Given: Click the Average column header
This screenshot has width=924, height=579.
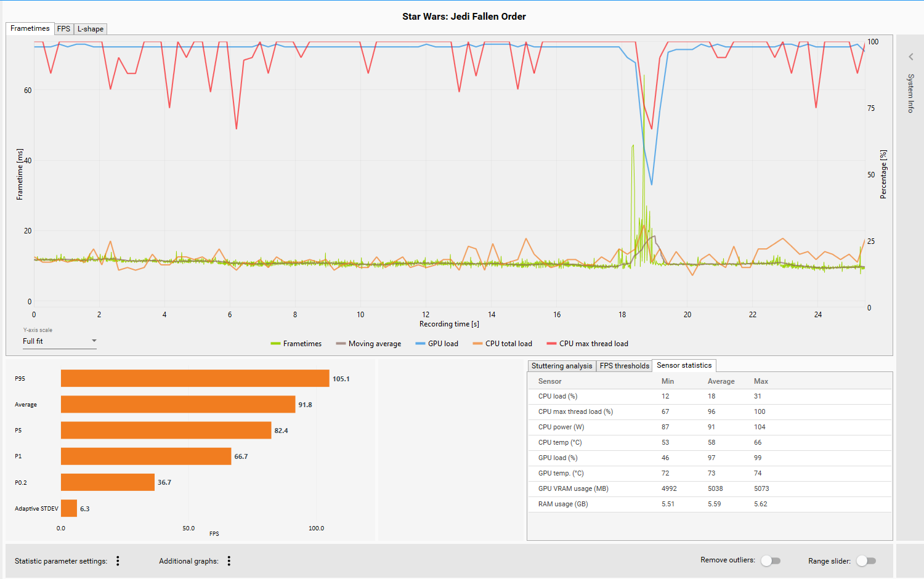Looking at the screenshot, I should click(721, 381).
